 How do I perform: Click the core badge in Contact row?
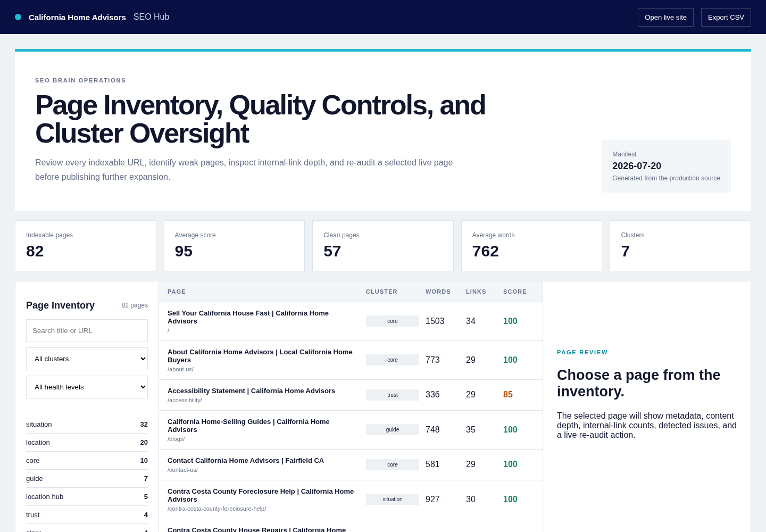click(393, 464)
